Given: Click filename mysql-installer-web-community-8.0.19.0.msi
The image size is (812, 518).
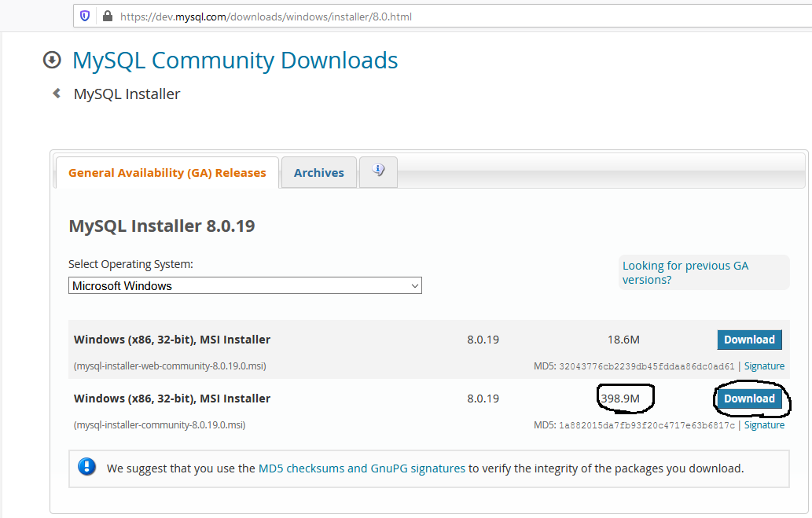Looking at the screenshot, I should pos(170,366).
